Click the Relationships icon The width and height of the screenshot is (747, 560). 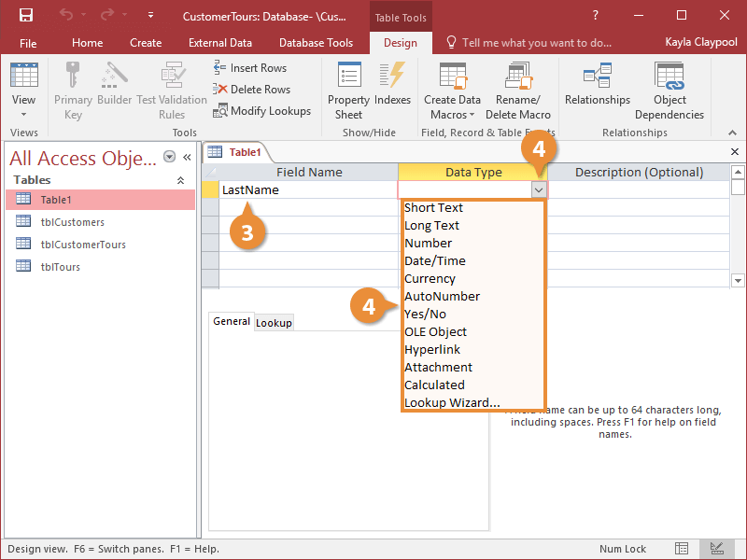[x=598, y=75]
